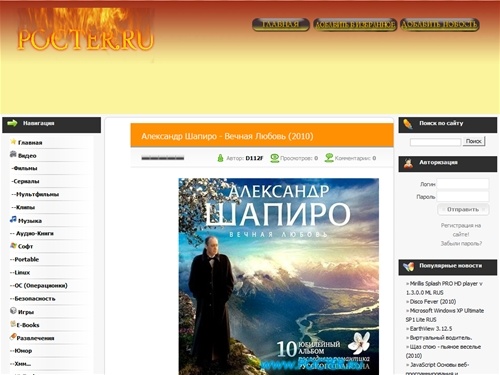Open the Софт category

pyautogui.click(x=25, y=247)
